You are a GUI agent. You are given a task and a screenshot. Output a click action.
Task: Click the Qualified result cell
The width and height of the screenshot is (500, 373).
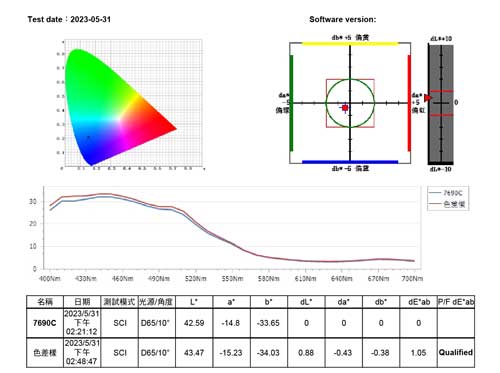(x=456, y=353)
